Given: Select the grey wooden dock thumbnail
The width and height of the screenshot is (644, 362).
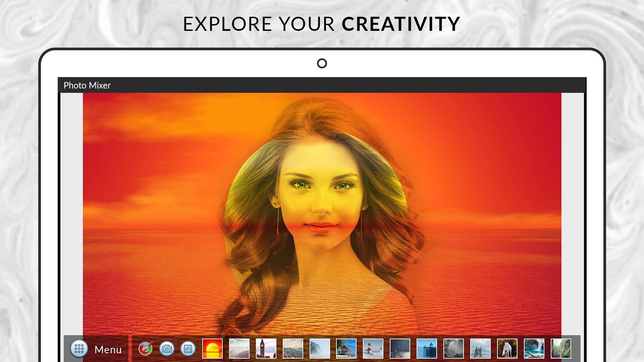Looking at the screenshot, I should point(480,349).
